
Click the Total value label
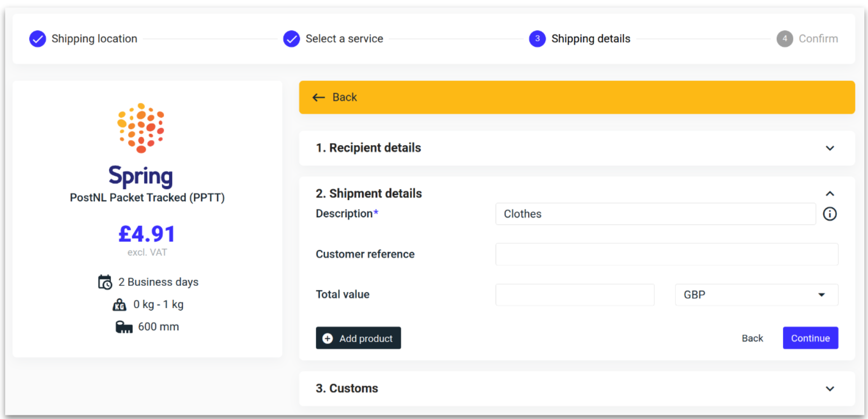pos(343,295)
